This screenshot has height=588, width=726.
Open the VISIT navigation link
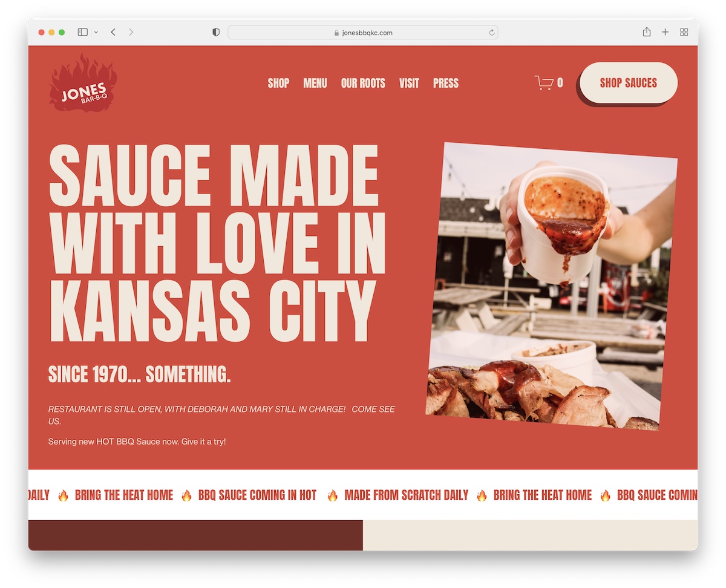click(x=409, y=83)
